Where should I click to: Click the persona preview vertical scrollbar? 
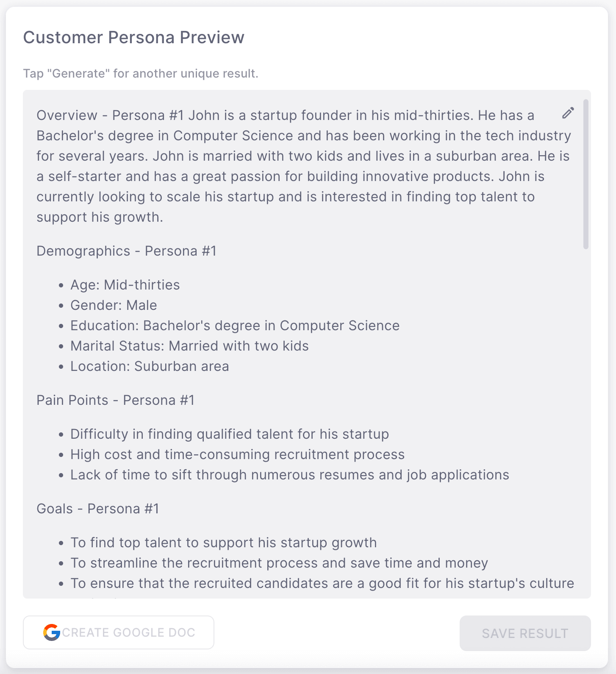tap(586, 174)
